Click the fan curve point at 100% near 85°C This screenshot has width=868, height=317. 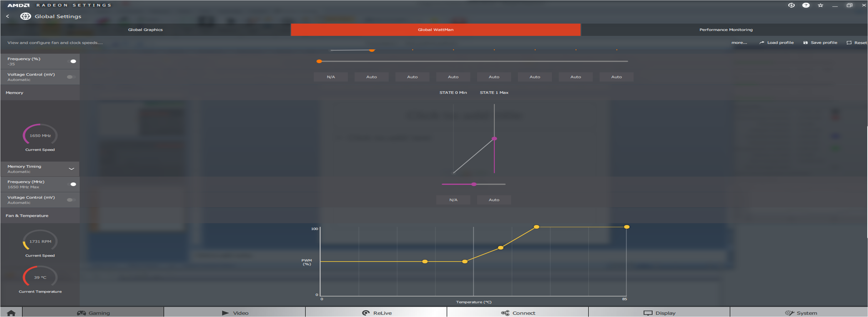click(626, 227)
